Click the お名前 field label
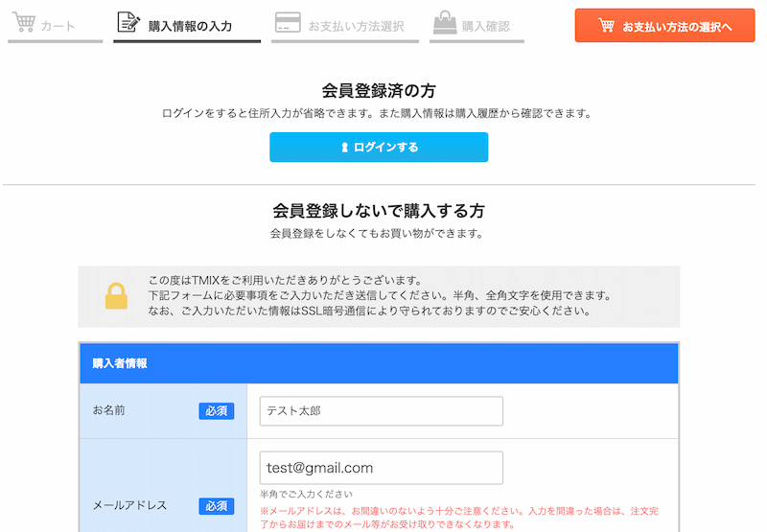This screenshot has width=767, height=532. [109, 410]
